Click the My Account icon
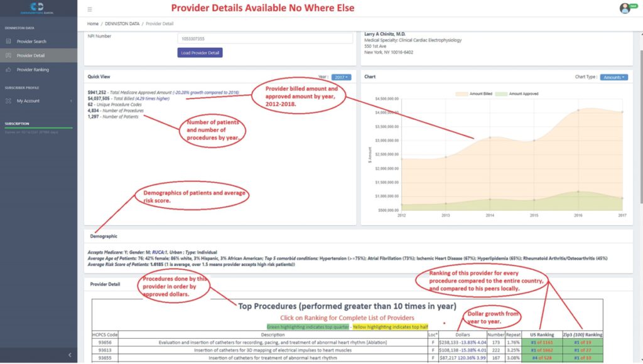Screen dimensions: 643x364 click(x=8, y=100)
